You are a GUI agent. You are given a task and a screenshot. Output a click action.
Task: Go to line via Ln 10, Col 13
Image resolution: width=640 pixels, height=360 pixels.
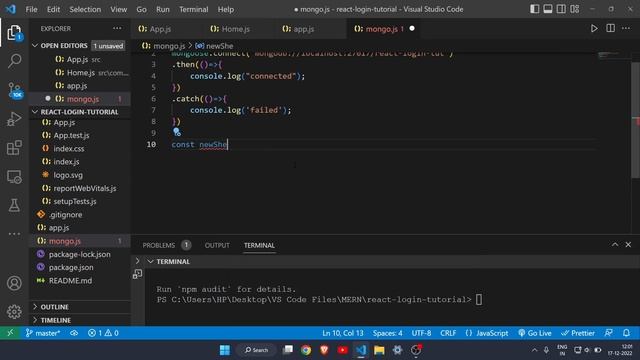(x=342, y=333)
